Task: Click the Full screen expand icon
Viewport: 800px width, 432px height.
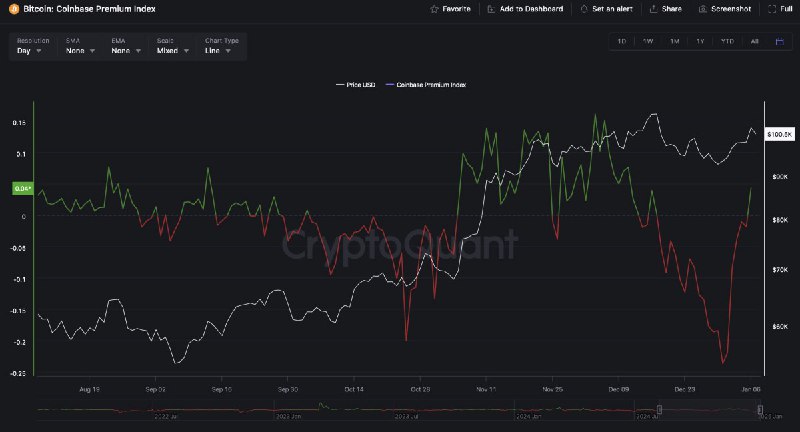Action: tap(772, 9)
